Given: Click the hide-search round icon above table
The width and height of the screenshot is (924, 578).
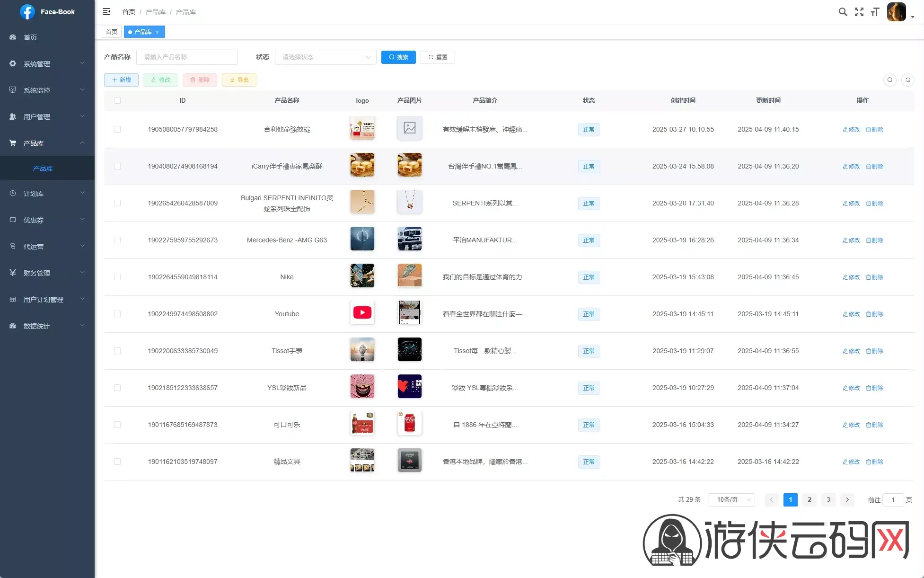Looking at the screenshot, I should coord(889,80).
